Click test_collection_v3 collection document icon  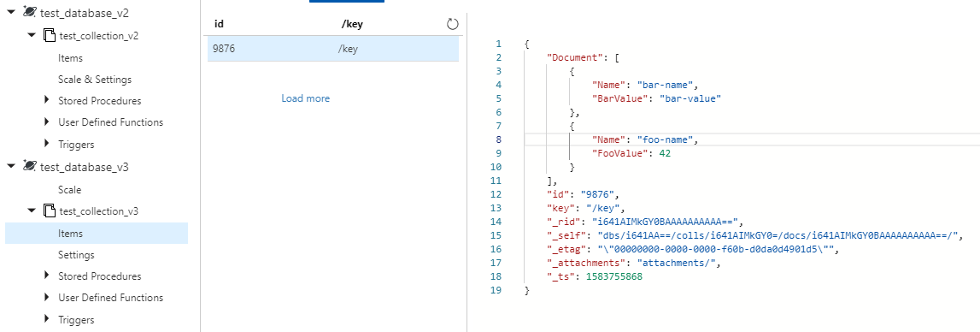coord(49,211)
